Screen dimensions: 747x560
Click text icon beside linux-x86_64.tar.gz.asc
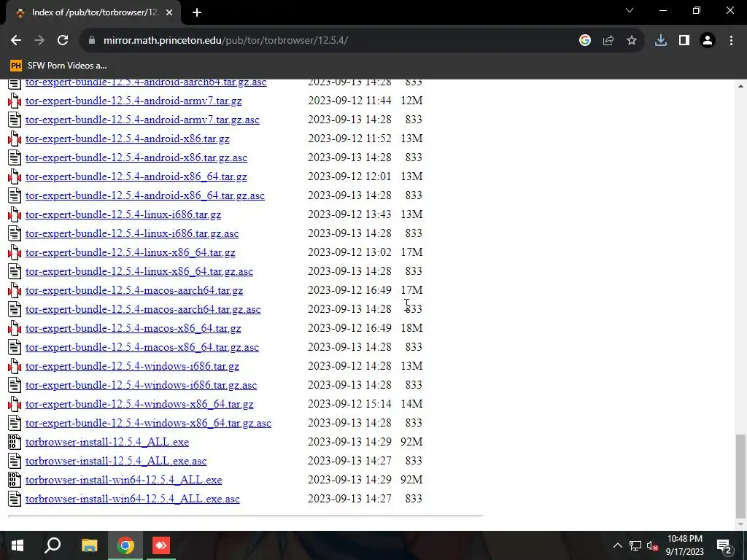pyautogui.click(x=15, y=271)
